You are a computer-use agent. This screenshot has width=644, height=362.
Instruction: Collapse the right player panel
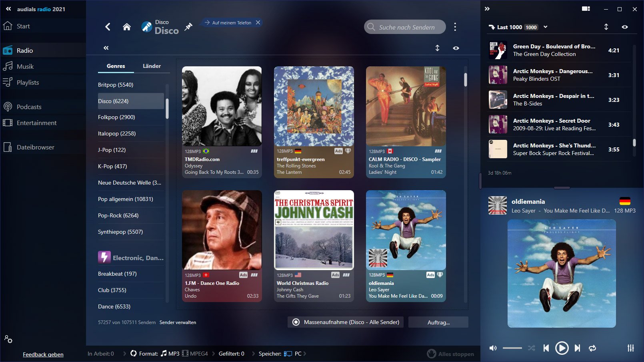[x=487, y=9]
